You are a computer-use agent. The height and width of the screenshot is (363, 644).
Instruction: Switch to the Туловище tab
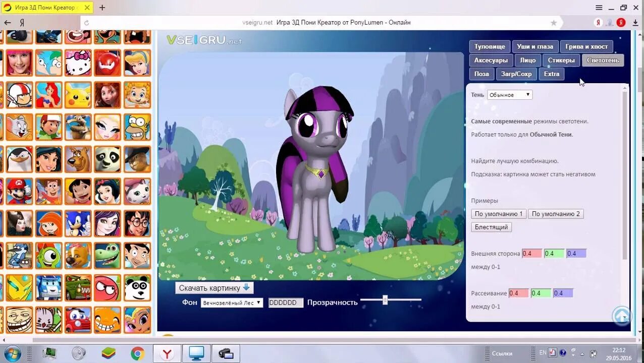pyautogui.click(x=490, y=46)
